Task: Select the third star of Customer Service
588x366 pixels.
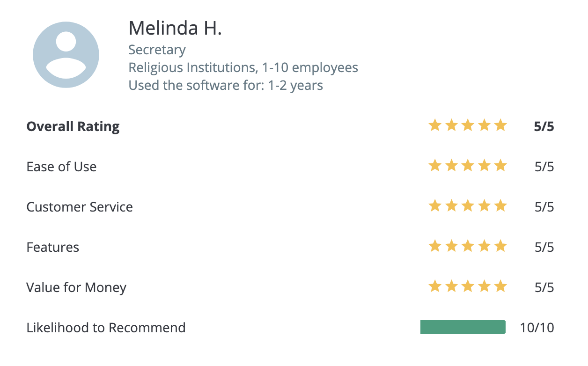Action: [468, 206]
